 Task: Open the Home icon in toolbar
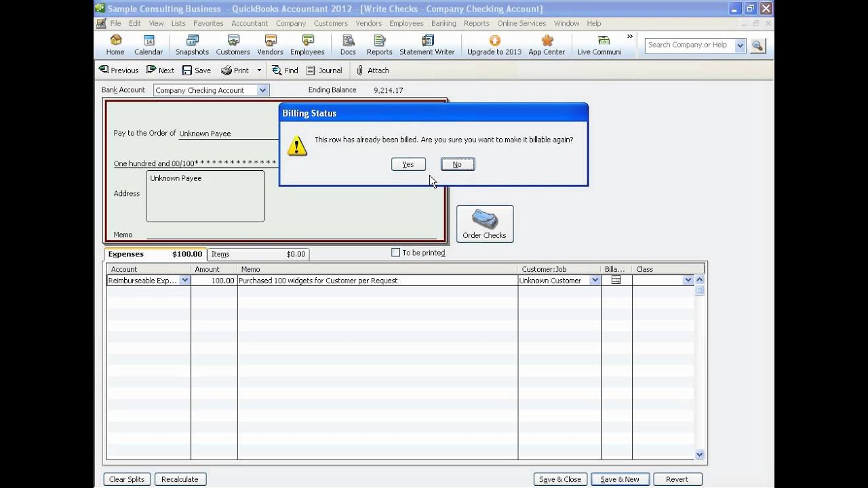click(115, 45)
